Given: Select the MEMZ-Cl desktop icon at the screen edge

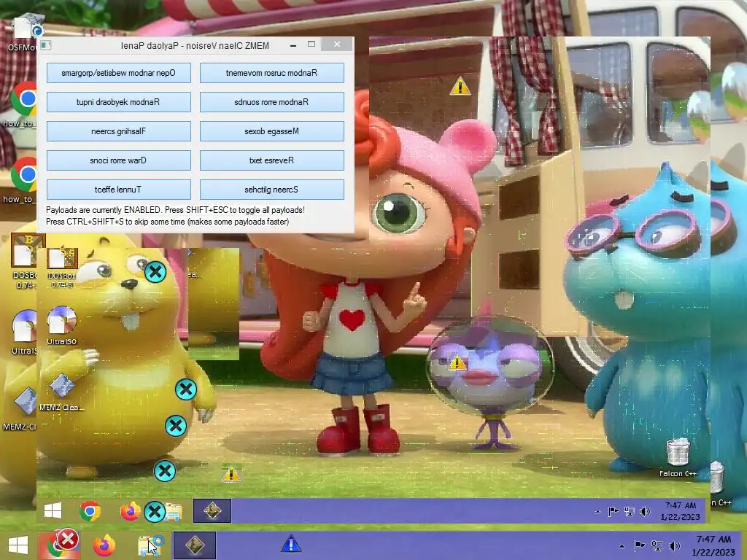Looking at the screenshot, I should pos(20,408).
